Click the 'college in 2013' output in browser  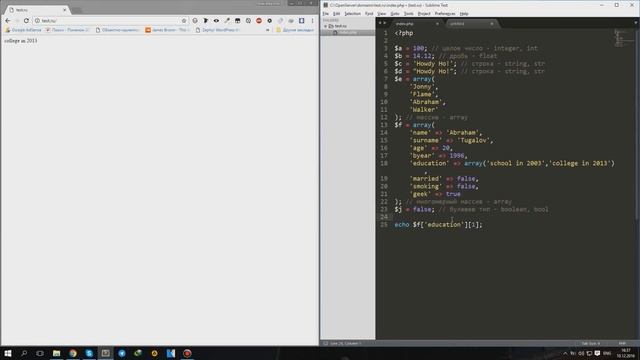[21, 41]
